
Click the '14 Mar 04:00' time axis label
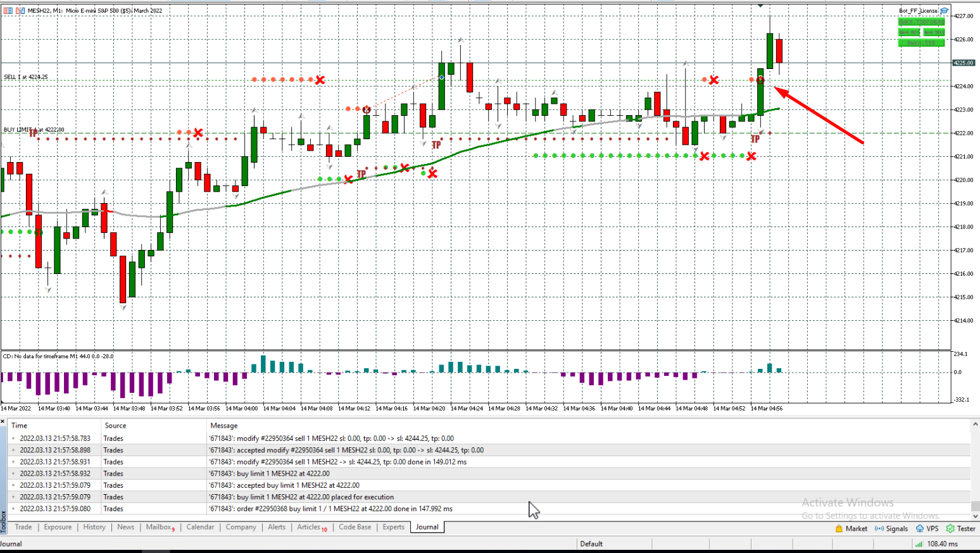coord(241,409)
